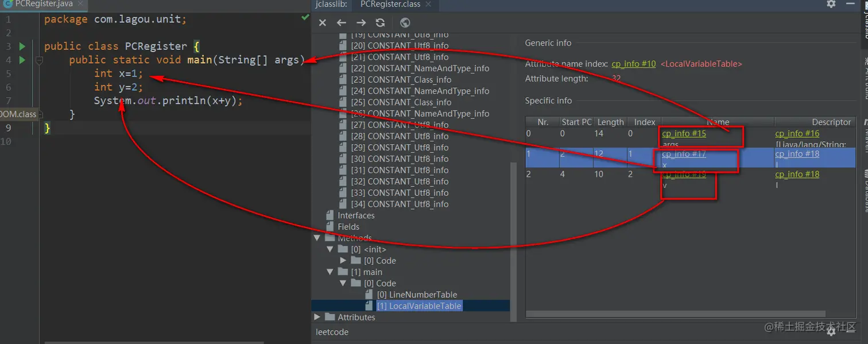The height and width of the screenshot is (344, 868).
Task: Select [24] CONSTANT_NameAndType_info entry
Action: pos(420,91)
